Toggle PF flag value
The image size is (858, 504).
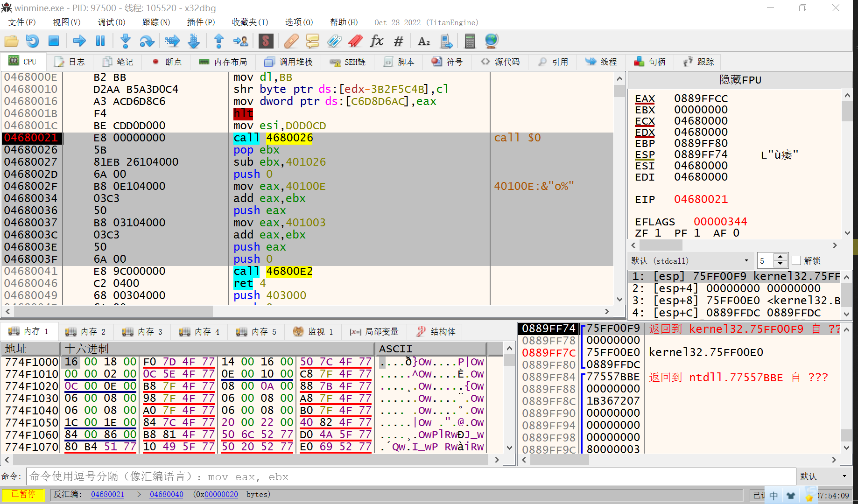pyautogui.click(x=697, y=233)
